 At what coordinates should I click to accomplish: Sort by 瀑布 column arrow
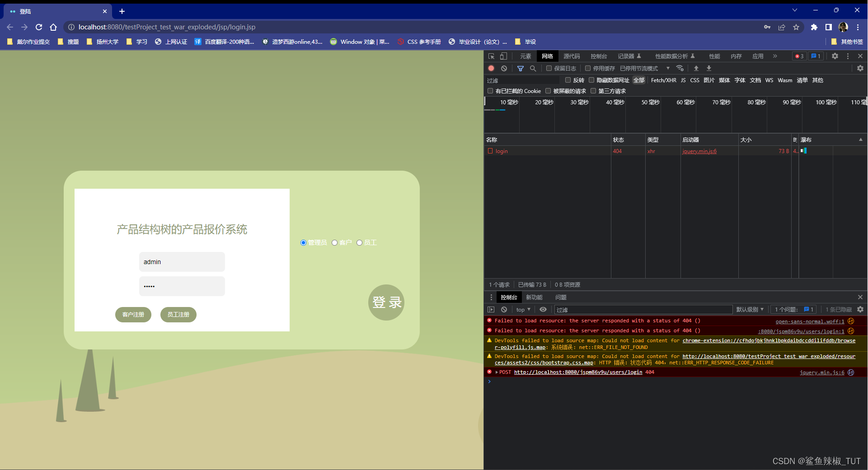pyautogui.click(x=861, y=140)
